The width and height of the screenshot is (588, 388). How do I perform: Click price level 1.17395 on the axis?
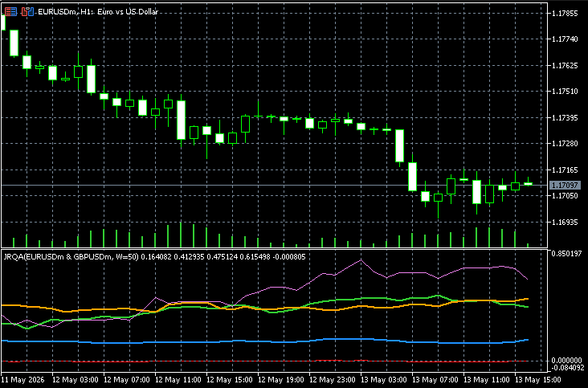[x=566, y=118]
